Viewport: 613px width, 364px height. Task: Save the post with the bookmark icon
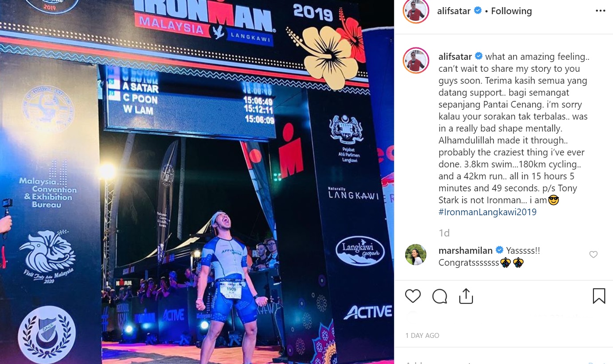[x=599, y=296]
